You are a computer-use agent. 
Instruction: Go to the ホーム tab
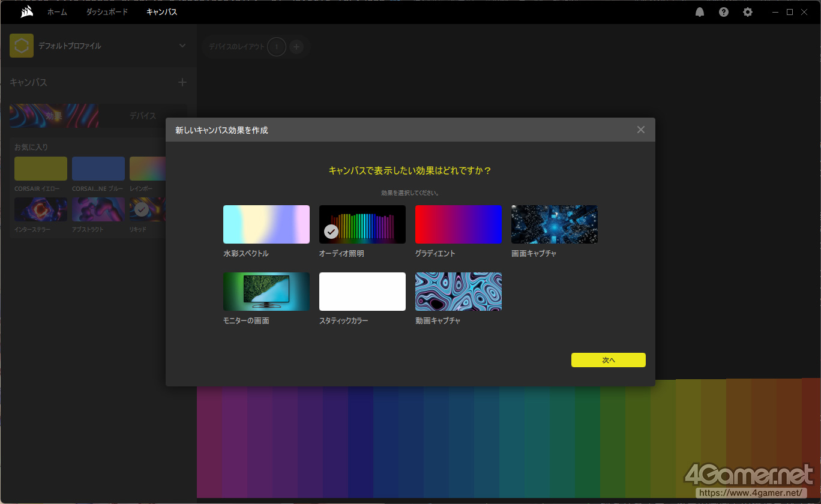[x=57, y=12]
